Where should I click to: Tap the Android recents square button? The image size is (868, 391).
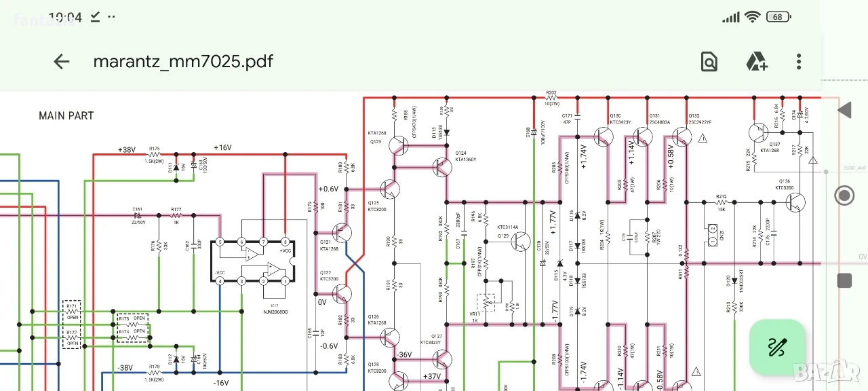pyautogui.click(x=844, y=280)
